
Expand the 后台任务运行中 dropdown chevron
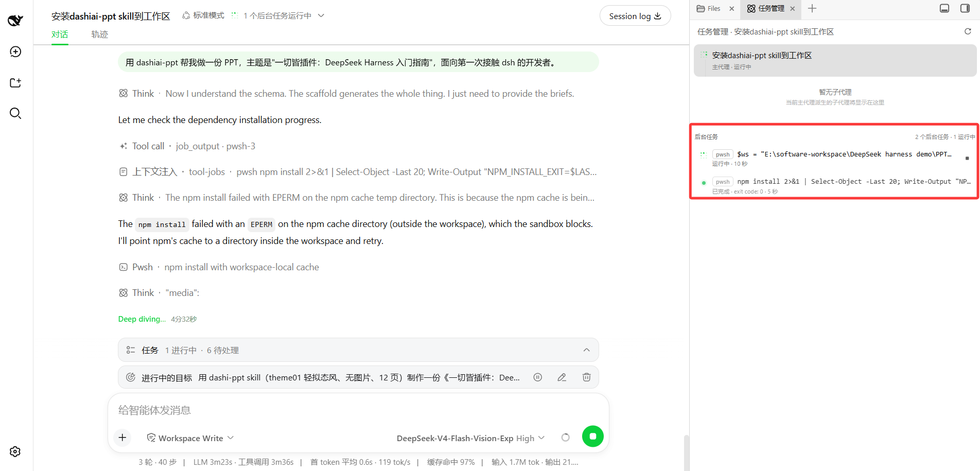pyautogui.click(x=321, y=15)
